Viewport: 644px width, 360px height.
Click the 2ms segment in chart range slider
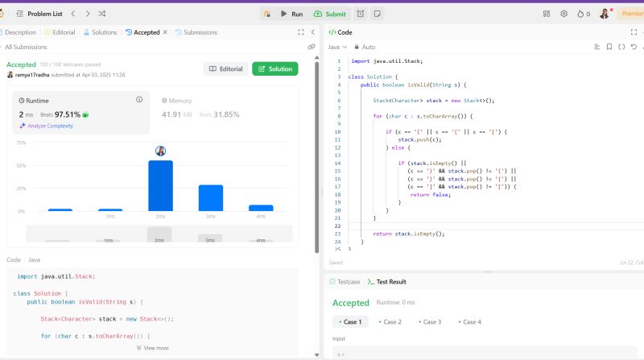coord(159,234)
